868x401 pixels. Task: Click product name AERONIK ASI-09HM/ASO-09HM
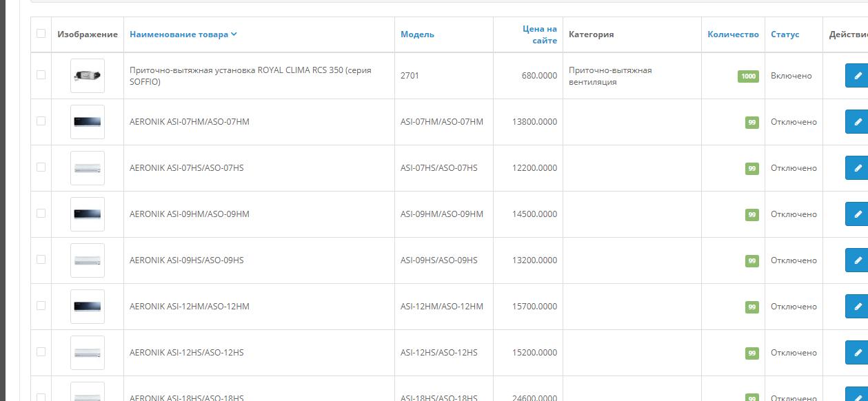190,214
